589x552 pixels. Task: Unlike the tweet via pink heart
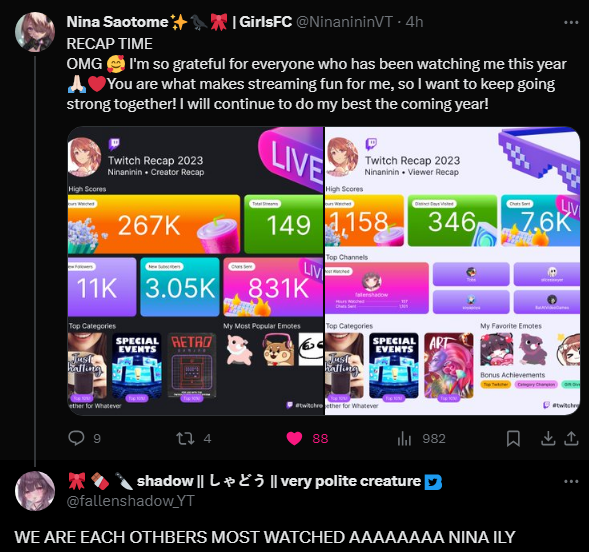294,438
